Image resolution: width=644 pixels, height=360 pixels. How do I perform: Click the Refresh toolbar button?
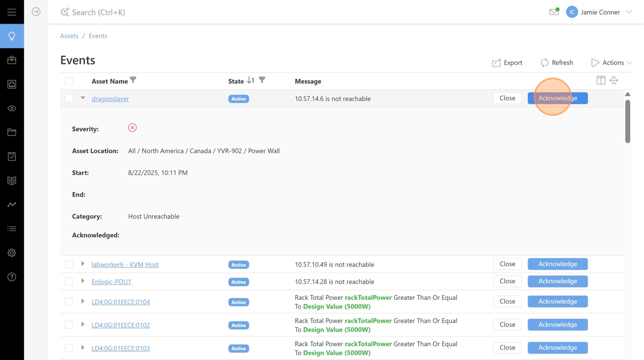(x=557, y=63)
